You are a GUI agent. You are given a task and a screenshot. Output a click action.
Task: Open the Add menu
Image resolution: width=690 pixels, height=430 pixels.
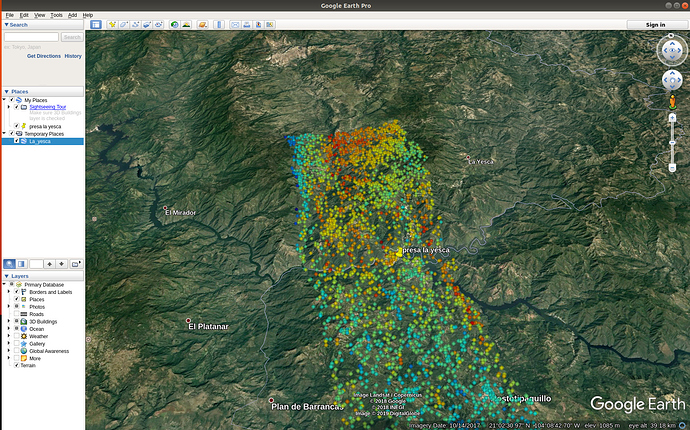pyautogui.click(x=73, y=15)
